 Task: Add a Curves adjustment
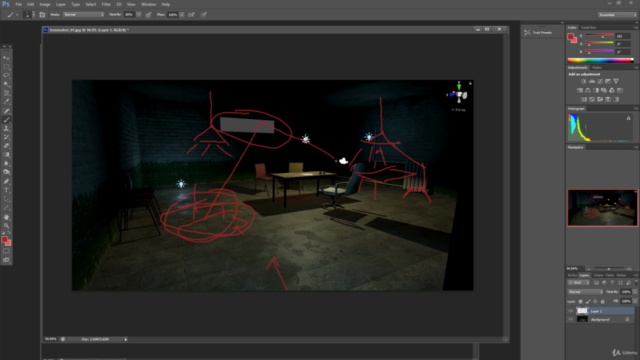click(600, 81)
